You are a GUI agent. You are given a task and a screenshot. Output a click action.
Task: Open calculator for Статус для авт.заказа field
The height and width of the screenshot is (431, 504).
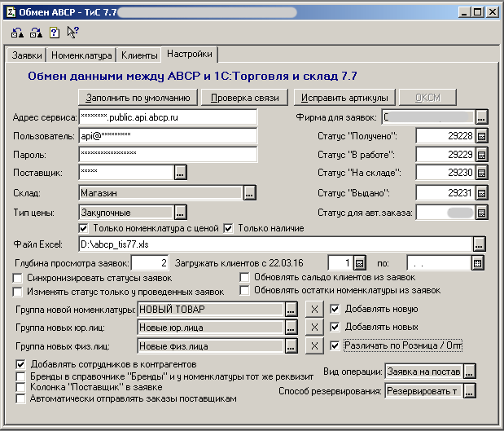pos(481,213)
